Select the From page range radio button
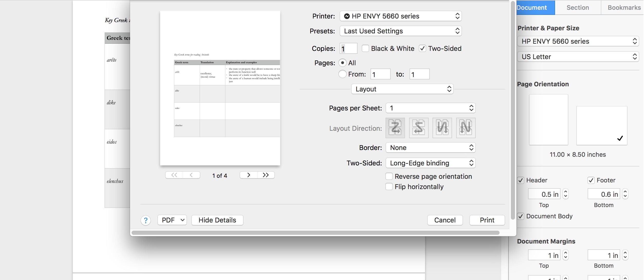 (x=342, y=74)
